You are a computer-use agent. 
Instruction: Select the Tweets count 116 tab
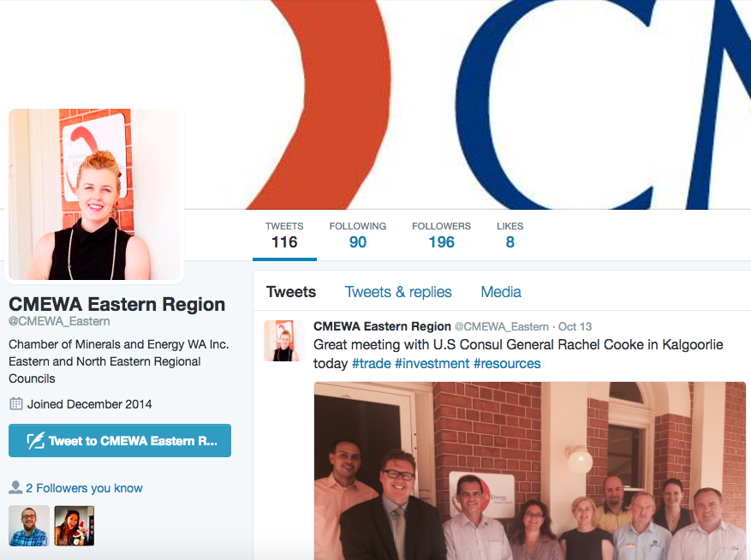[x=284, y=235]
